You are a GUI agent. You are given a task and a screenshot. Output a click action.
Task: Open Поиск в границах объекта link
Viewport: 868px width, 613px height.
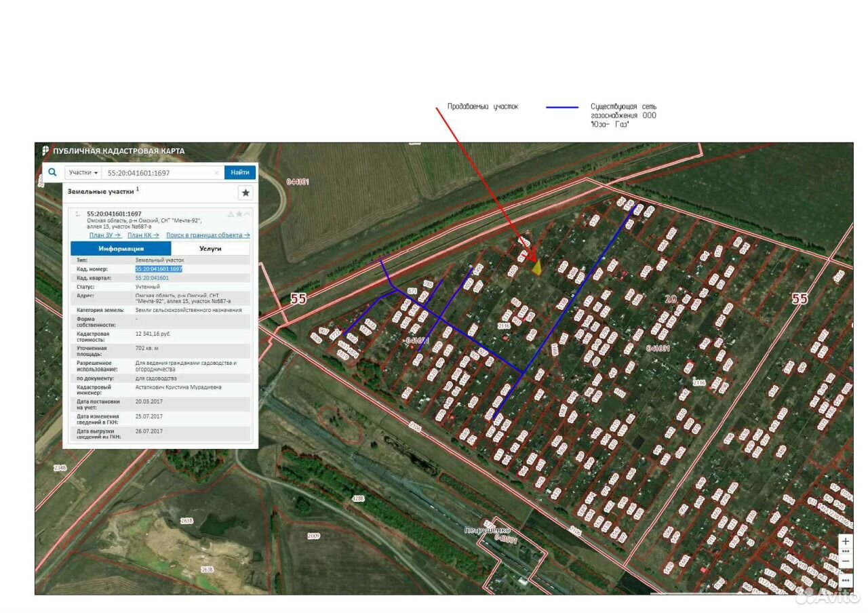(x=208, y=235)
